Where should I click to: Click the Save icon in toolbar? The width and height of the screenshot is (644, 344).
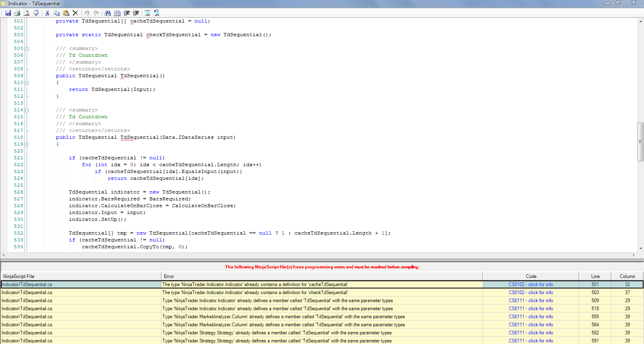point(8,13)
